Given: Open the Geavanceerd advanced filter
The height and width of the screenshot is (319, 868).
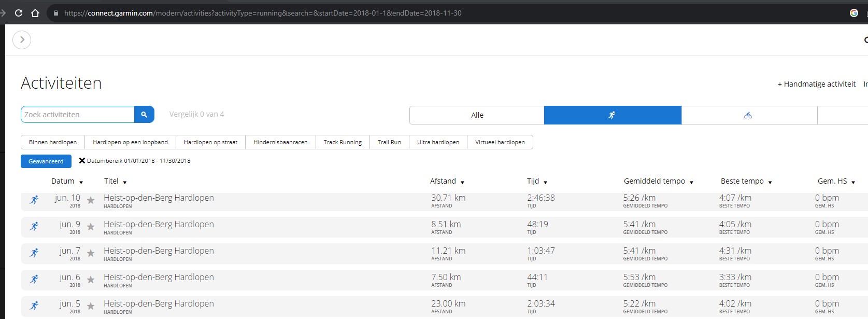Looking at the screenshot, I should 46,161.
